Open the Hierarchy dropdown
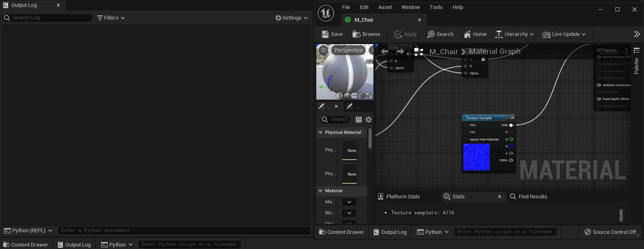The width and height of the screenshot is (644, 249). (514, 34)
